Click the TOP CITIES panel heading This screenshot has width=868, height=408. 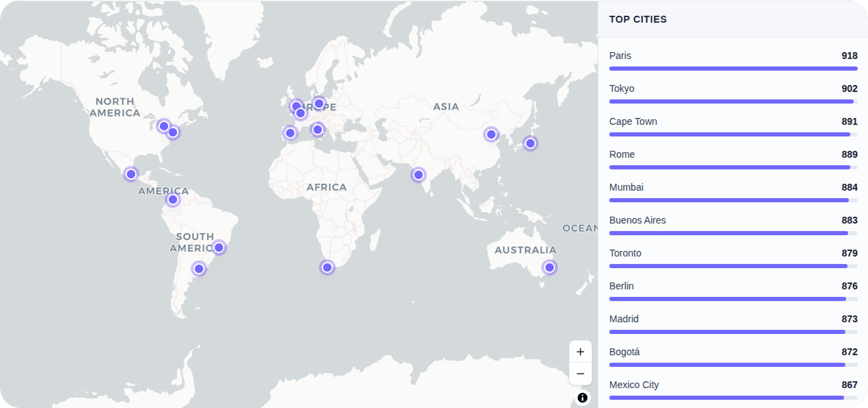637,19
